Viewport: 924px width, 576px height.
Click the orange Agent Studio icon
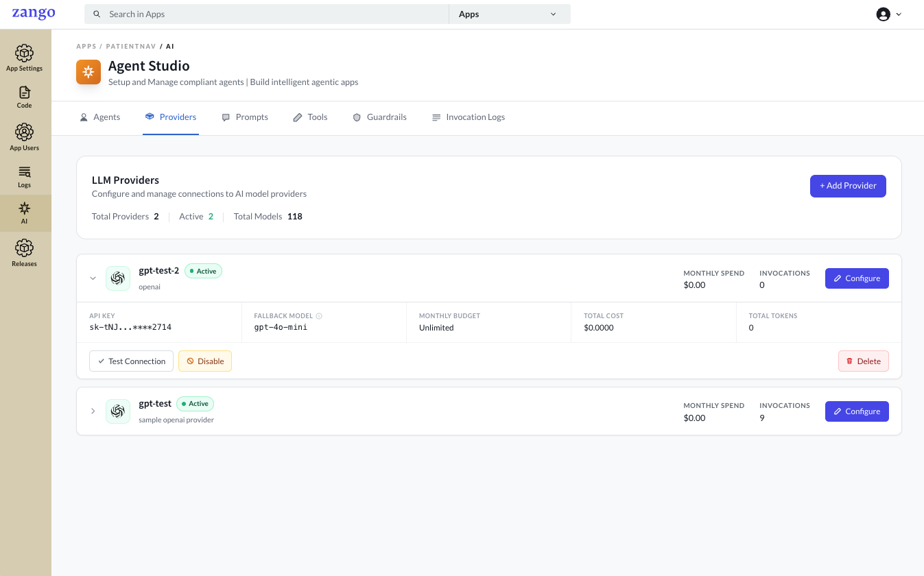point(88,72)
